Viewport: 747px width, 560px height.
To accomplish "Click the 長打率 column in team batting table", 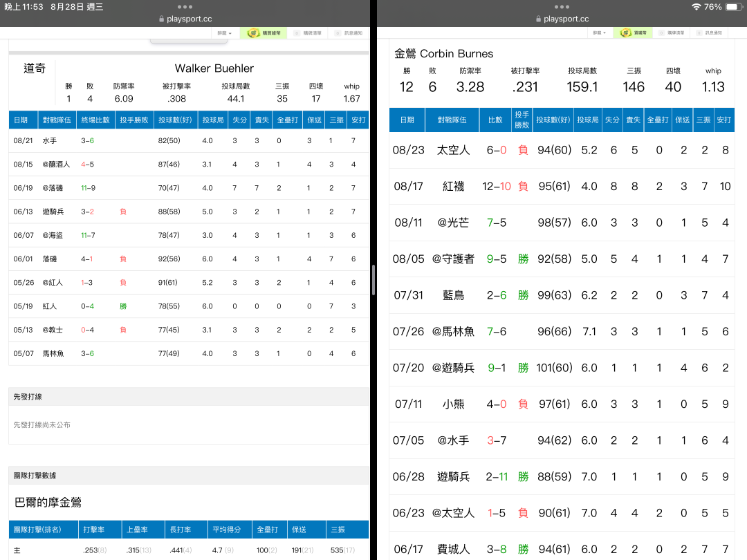I will point(186,530).
